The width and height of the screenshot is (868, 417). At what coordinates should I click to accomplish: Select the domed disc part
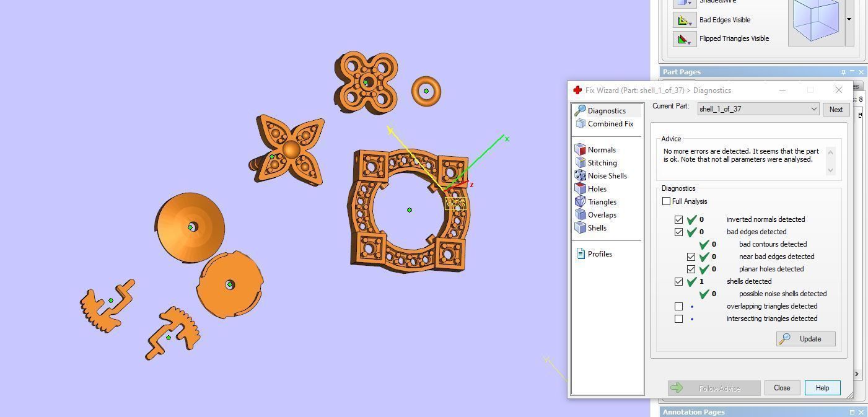point(190,227)
